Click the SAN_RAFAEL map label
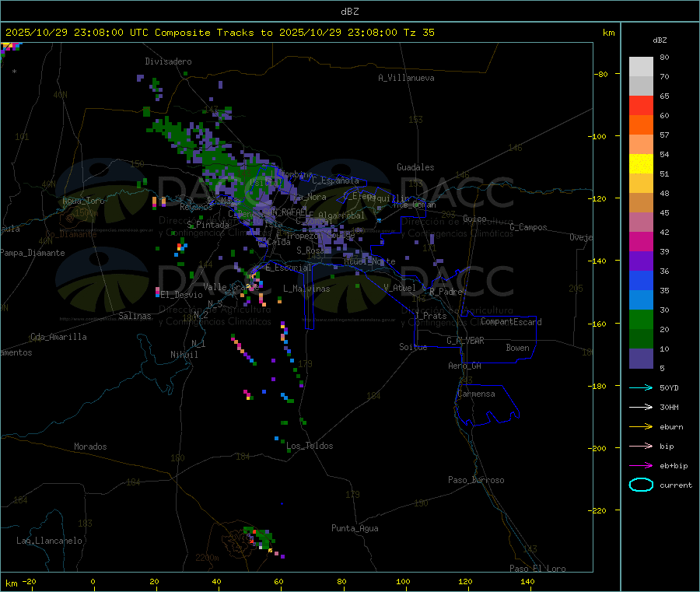The width and height of the screenshot is (700, 592). point(284,212)
